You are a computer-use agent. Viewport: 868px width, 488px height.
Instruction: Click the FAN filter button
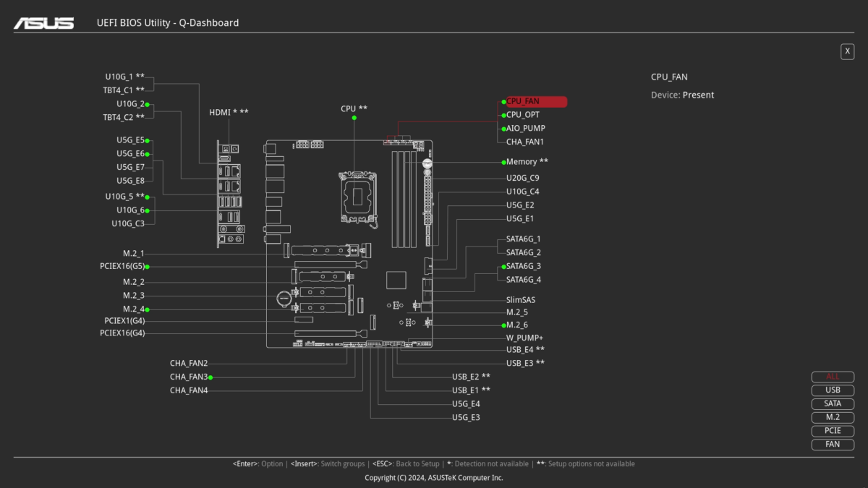click(833, 445)
